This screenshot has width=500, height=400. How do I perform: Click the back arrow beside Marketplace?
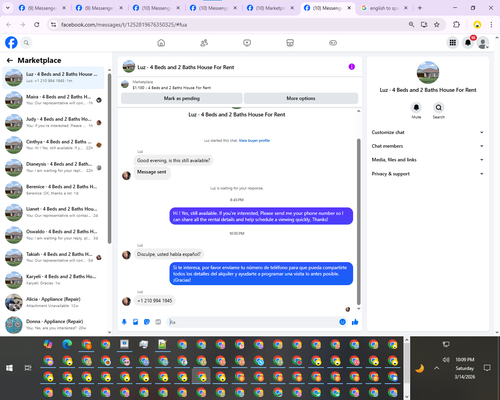pos(10,60)
